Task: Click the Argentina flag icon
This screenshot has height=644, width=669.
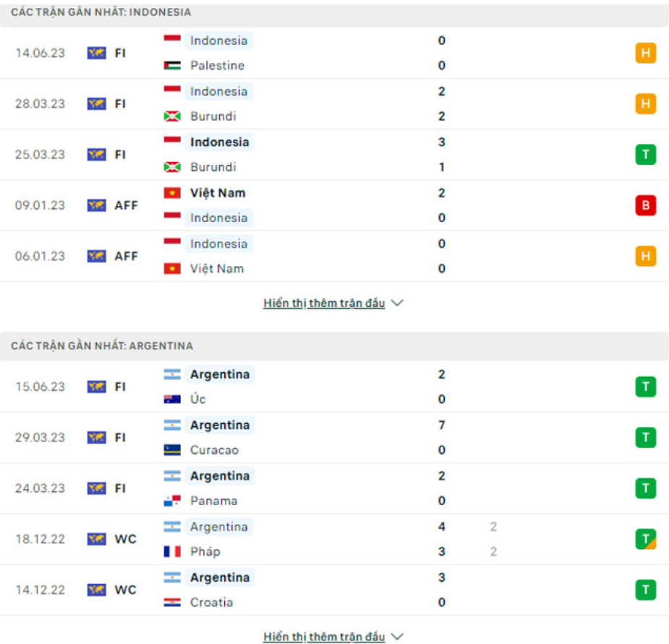Action: pyautogui.click(x=174, y=374)
